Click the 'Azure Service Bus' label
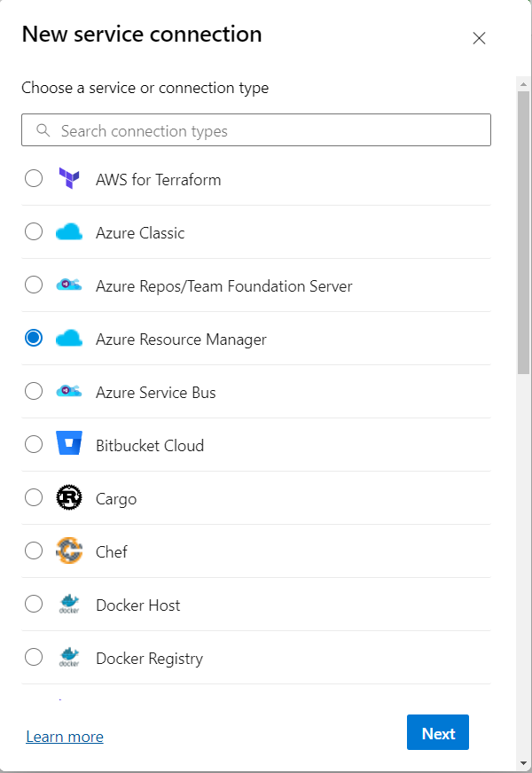Image resolution: width=532 pixels, height=773 pixels. pyautogui.click(x=156, y=393)
